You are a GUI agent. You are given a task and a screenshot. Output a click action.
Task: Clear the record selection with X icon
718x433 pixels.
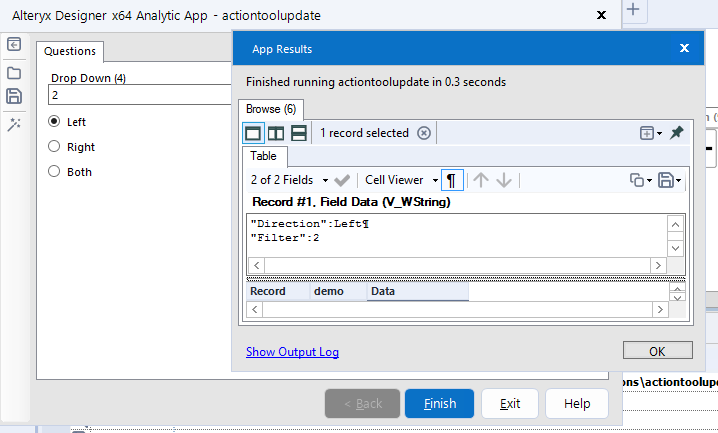point(424,133)
